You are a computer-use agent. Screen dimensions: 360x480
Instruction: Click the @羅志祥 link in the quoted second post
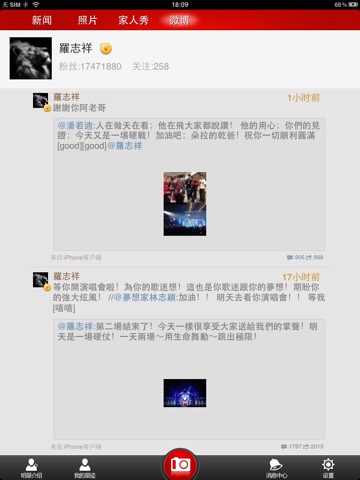[x=75, y=326]
